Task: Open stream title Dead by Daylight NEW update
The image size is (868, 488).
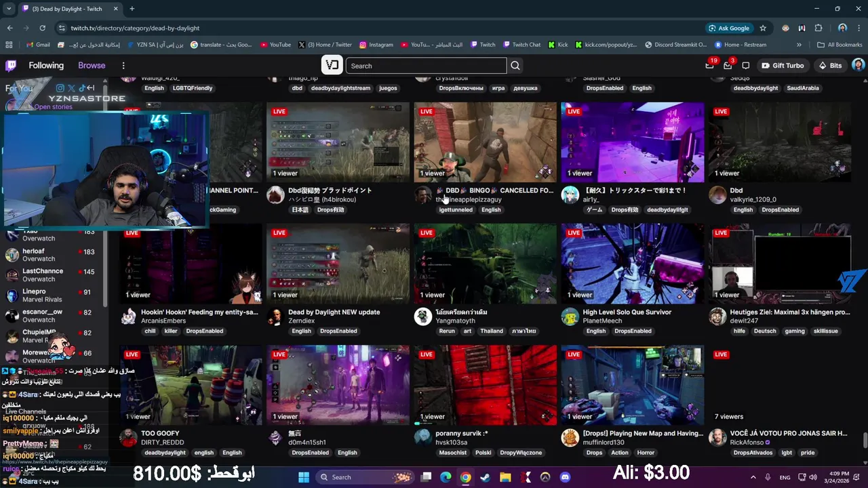Action: point(334,312)
